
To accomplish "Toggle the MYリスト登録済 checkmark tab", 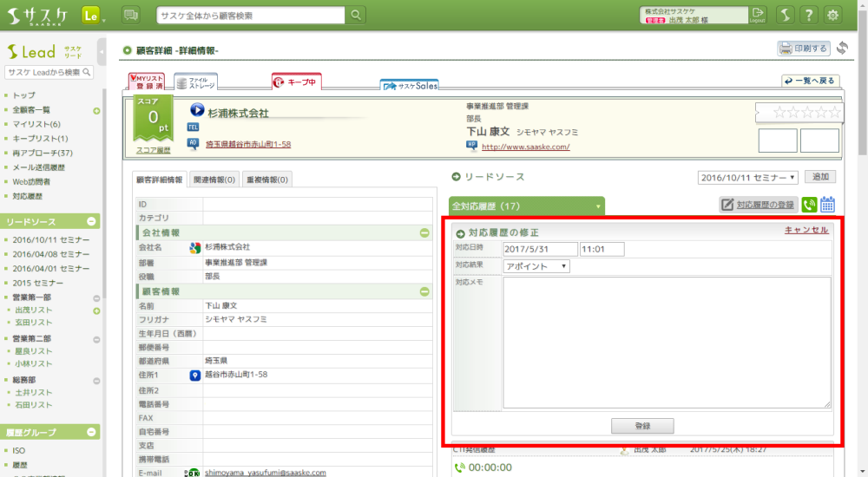I will [x=146, y=82].
